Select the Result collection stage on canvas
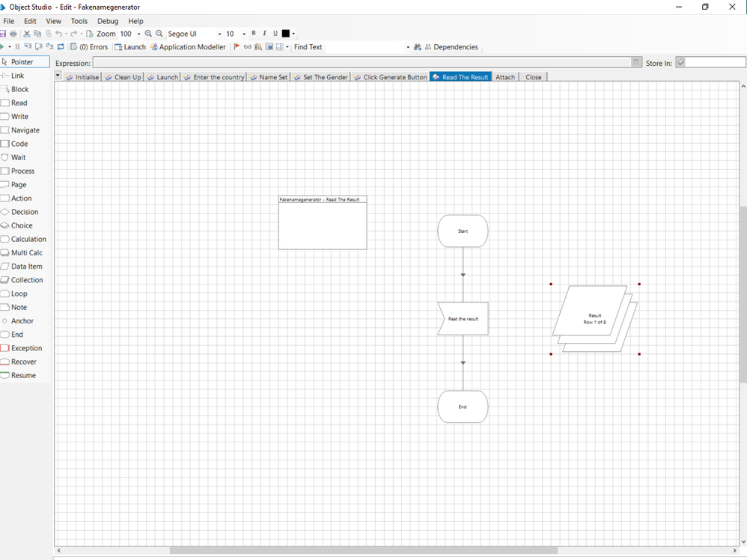 (x=594, y=318)
